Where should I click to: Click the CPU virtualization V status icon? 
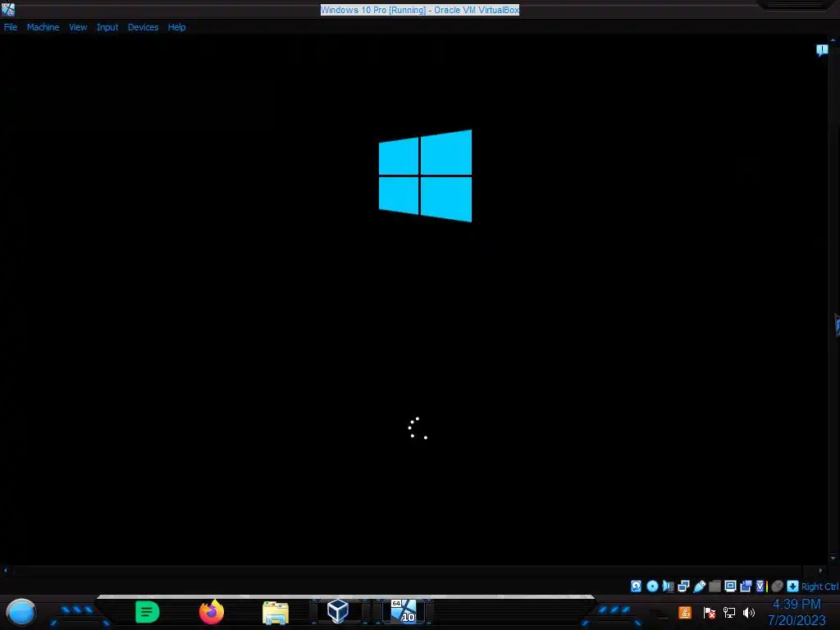(761, 586)
